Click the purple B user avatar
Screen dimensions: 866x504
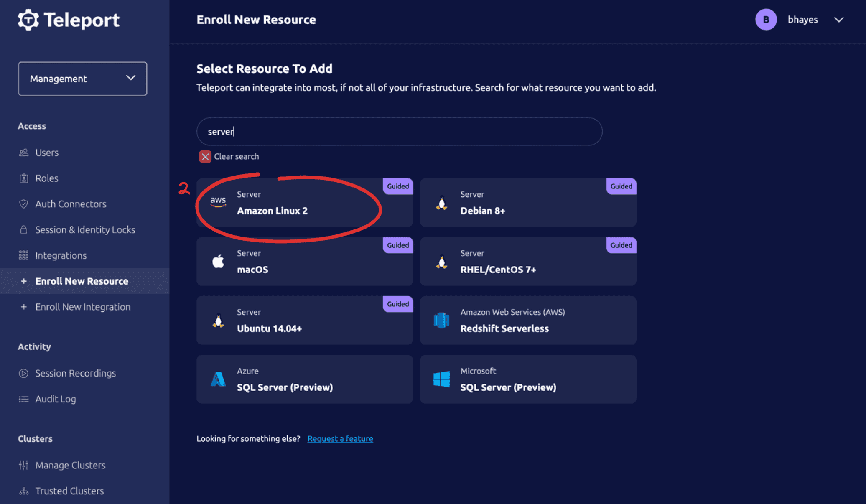coord(766,20)
